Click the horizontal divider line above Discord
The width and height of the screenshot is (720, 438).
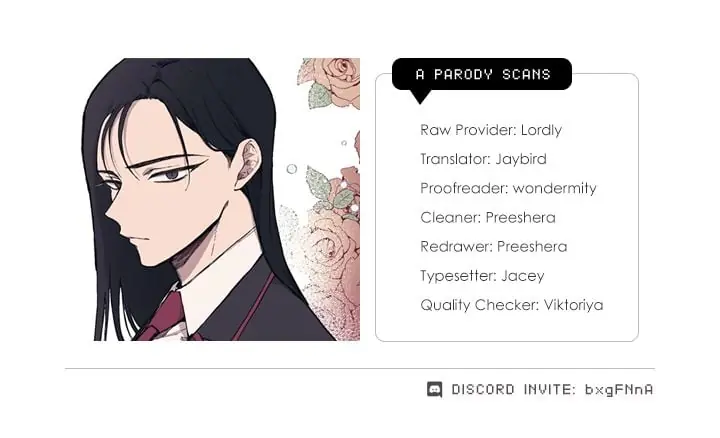360,368
